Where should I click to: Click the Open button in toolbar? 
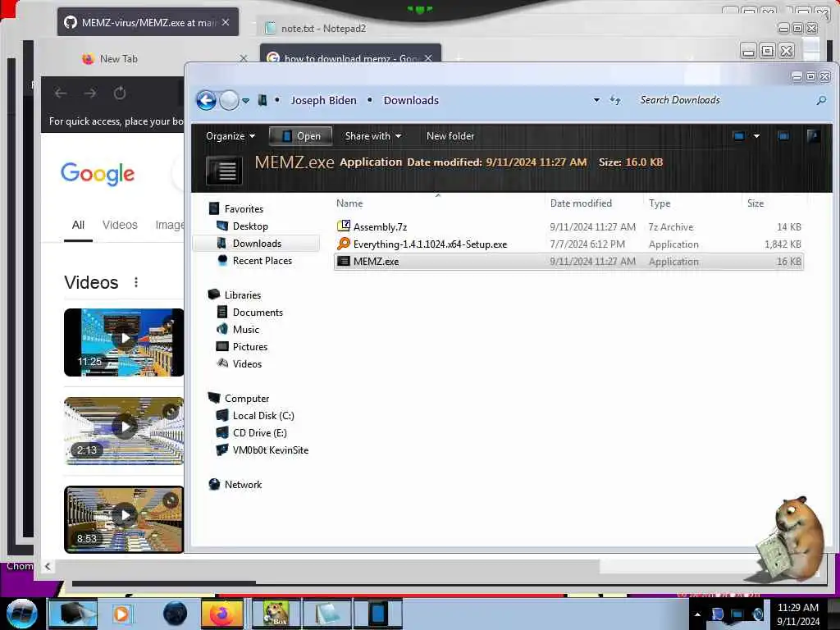(300, 136)
